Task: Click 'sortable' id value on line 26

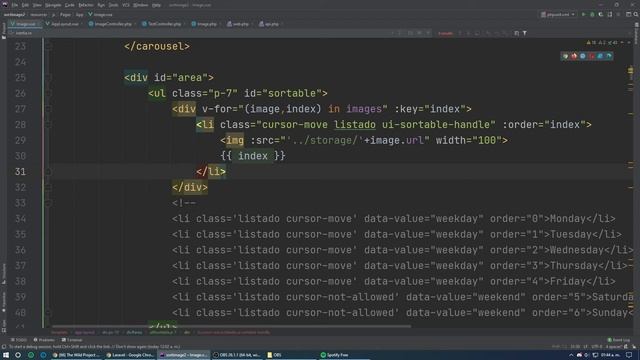Action: [292, 93]
